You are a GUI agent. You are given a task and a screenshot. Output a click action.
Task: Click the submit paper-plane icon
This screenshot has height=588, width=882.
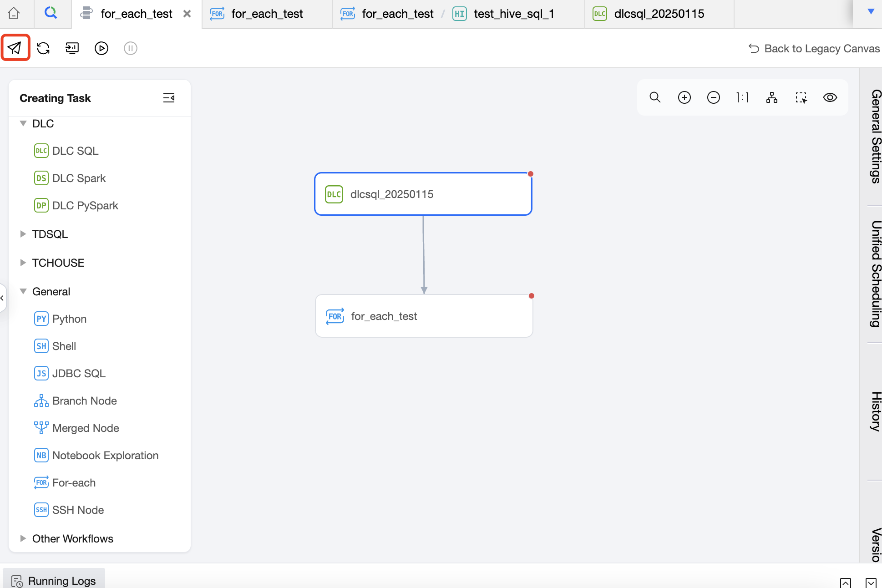click(x=15, y=48)
